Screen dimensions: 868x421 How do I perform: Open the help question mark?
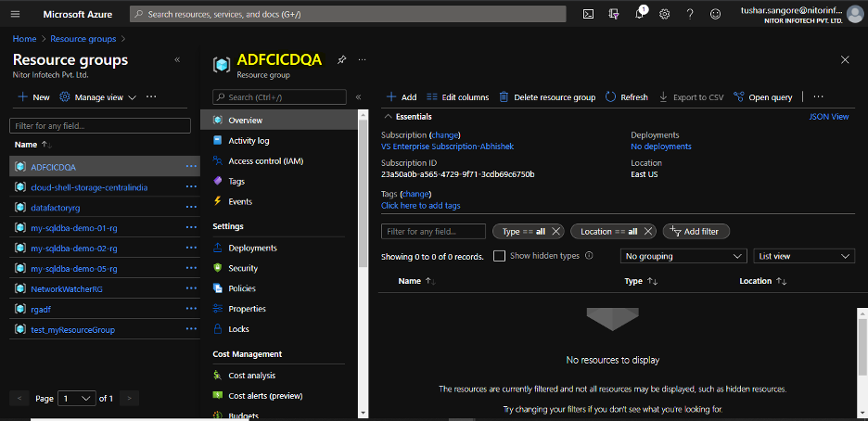tap(690, 15)
